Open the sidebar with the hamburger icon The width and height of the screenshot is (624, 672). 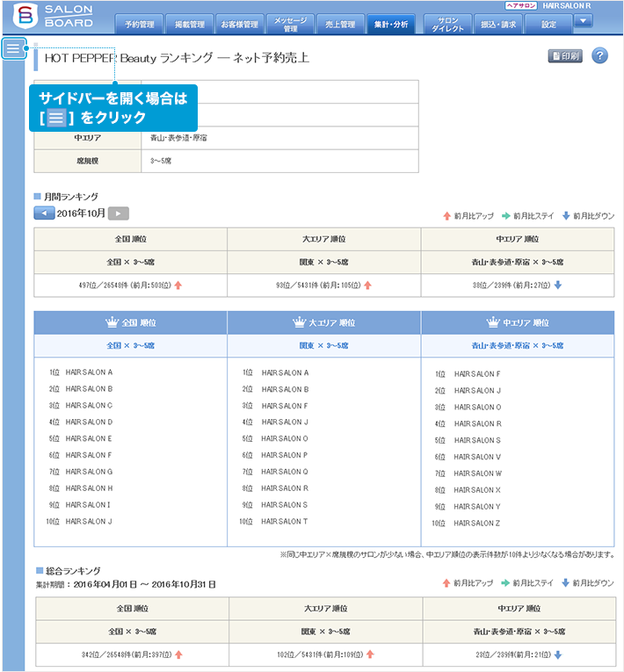13,48
